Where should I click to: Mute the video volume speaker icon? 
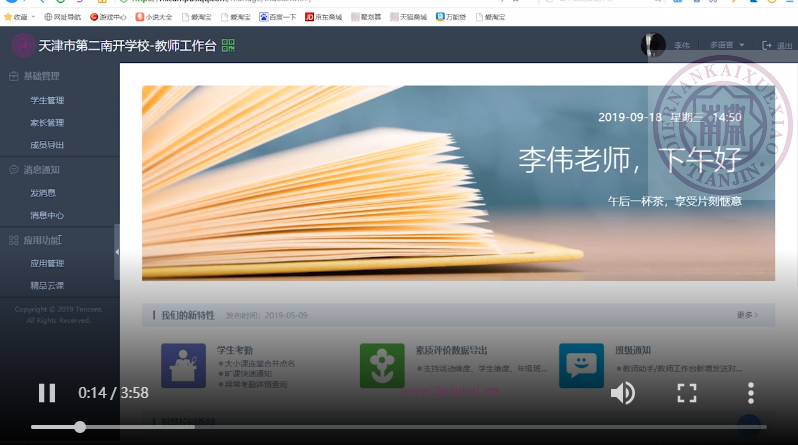(x=622, y=393)
